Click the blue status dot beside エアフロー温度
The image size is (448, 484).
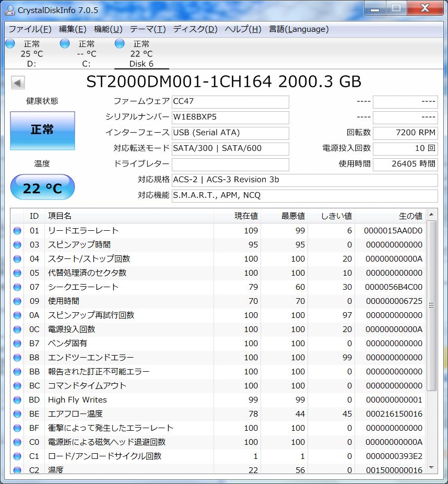click(17, 414)
